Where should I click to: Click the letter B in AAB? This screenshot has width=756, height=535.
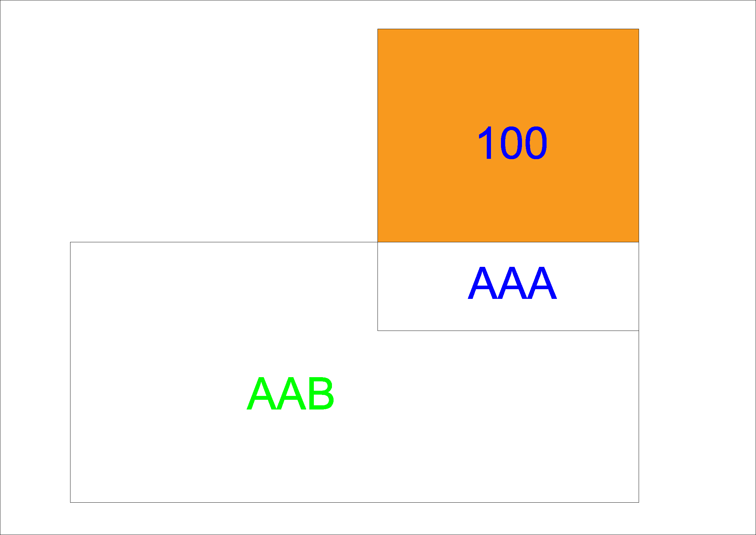point(321,394)
